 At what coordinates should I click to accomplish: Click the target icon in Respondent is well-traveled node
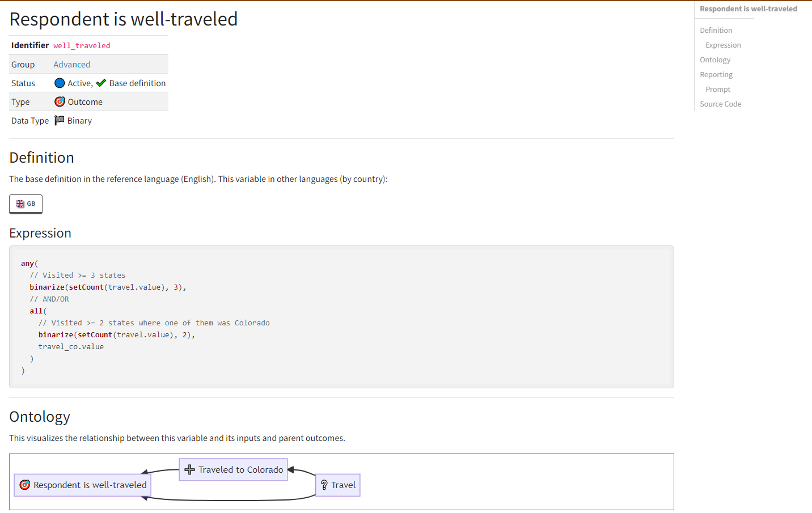pyautogui.click(x=24, y=485)
